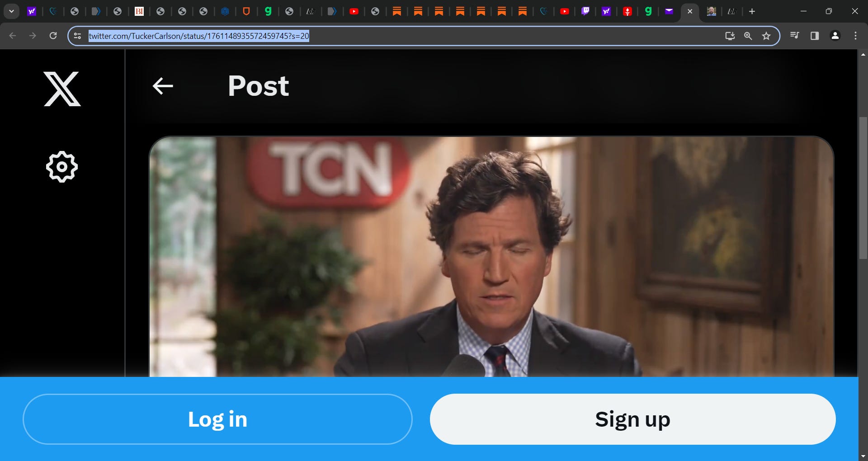868x461 pixels.
Task: Switch to the Yahoo tab beside Twitch tab
Action: (x=606, y=11)
